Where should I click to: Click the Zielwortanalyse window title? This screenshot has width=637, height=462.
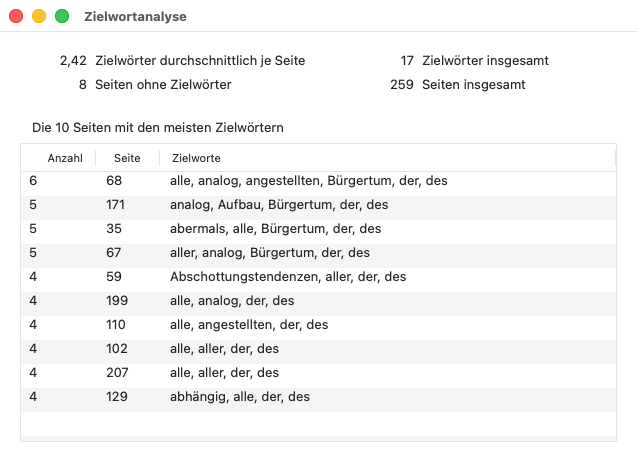click(x=135, y=17)
